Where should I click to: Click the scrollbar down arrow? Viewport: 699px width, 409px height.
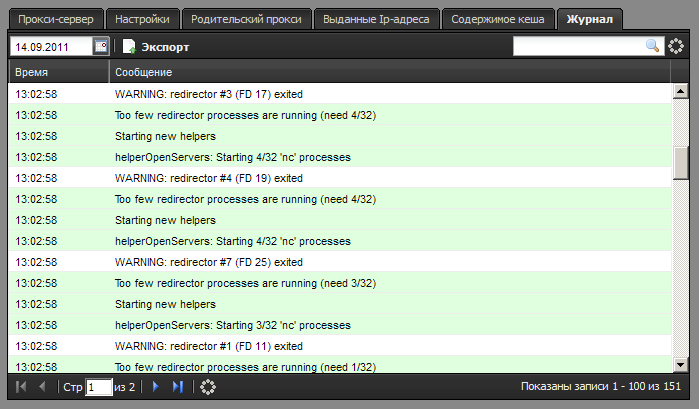pyautogui.click(x=681, y=365)
